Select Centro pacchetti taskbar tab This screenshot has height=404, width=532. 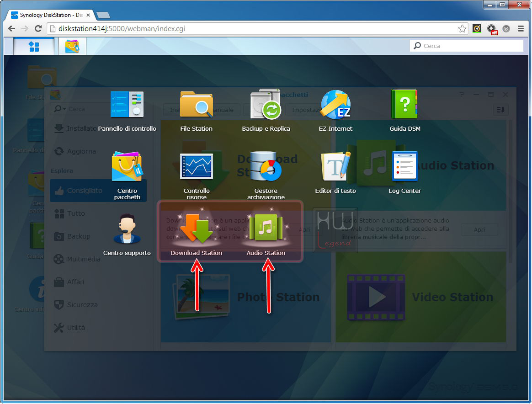point(72,46)
